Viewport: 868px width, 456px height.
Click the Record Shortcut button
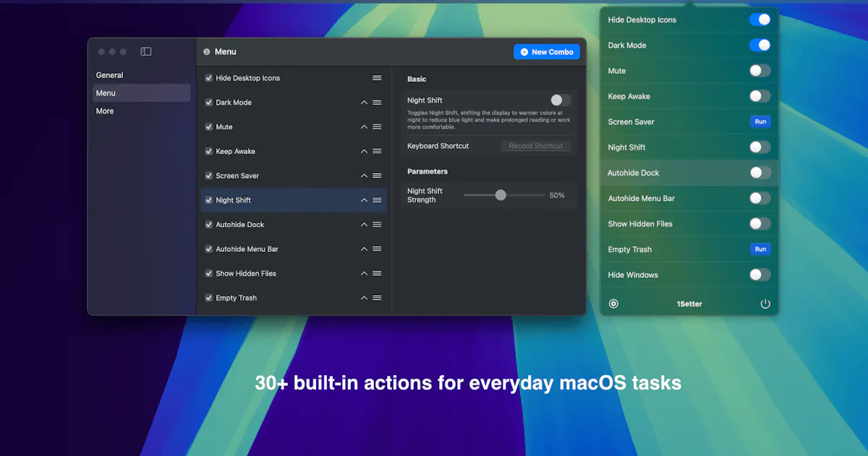click(x=536, y=146)
